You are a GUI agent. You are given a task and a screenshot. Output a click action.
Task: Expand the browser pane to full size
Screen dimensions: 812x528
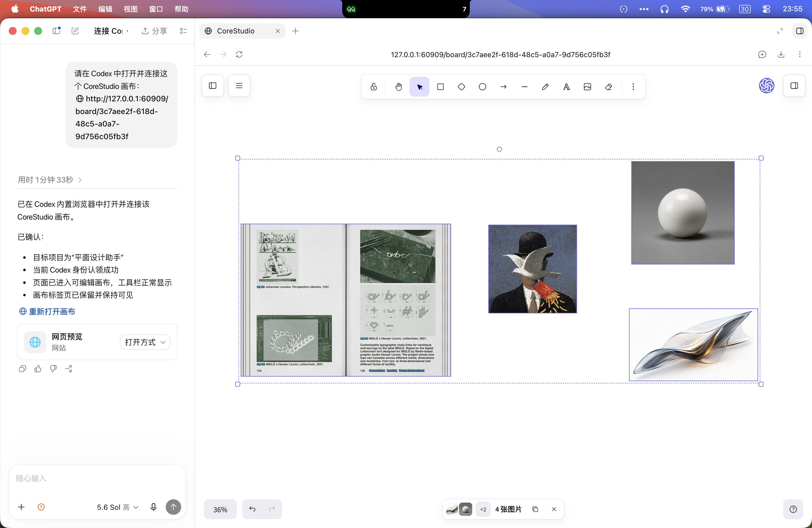pos(780,31)
